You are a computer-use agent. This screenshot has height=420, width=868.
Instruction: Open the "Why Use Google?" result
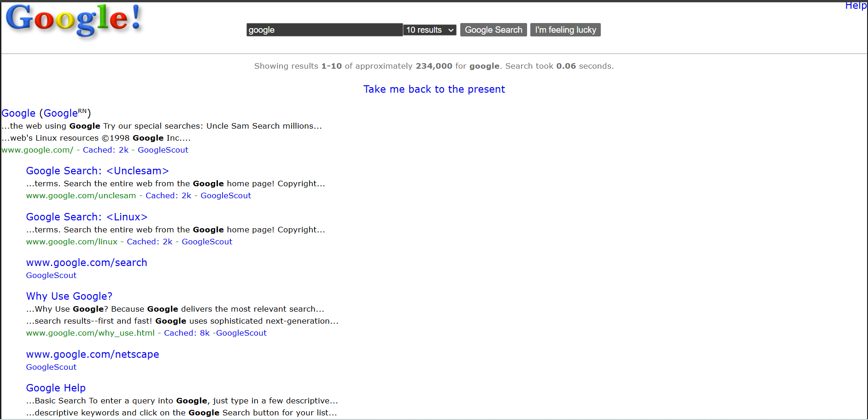[x=69, y=296]
